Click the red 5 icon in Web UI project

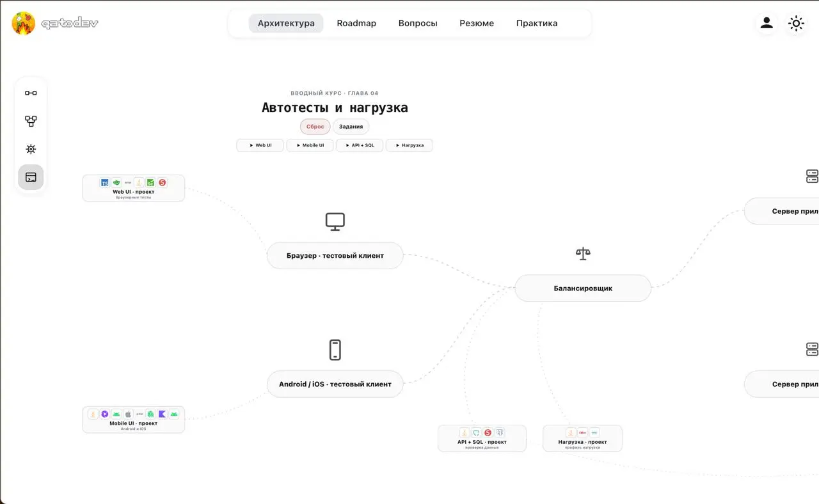tap(163, 183)
